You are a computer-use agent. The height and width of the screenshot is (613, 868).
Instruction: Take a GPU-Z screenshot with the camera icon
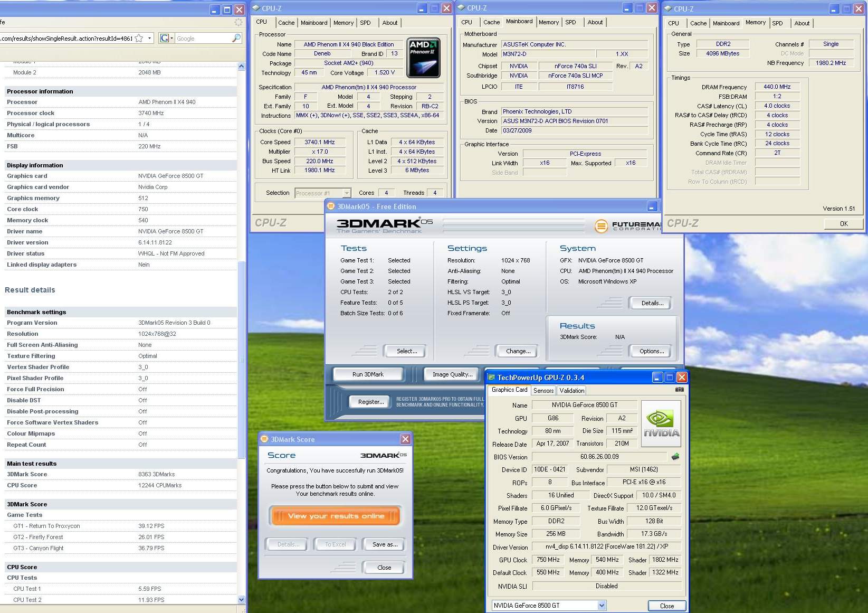680,390
